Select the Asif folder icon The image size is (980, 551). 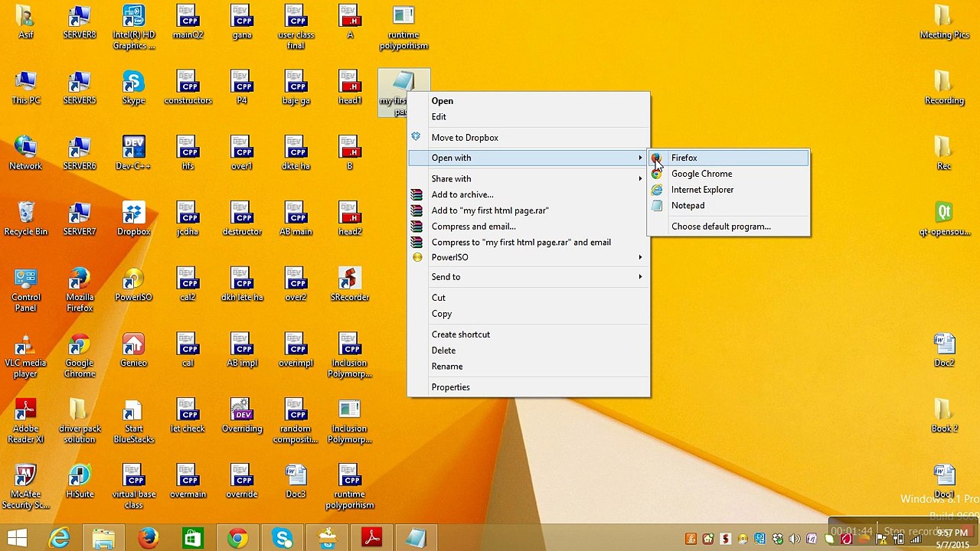point(25,21)
